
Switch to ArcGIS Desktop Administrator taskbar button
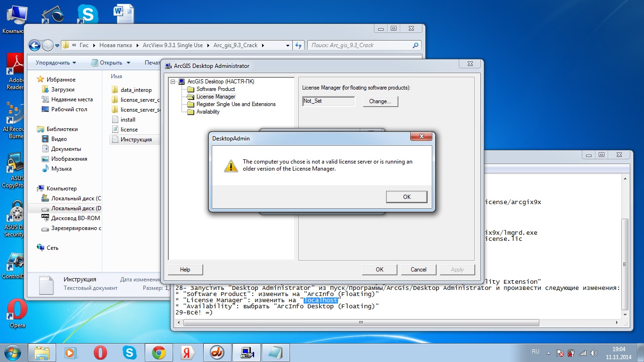[x=246, y=353]
